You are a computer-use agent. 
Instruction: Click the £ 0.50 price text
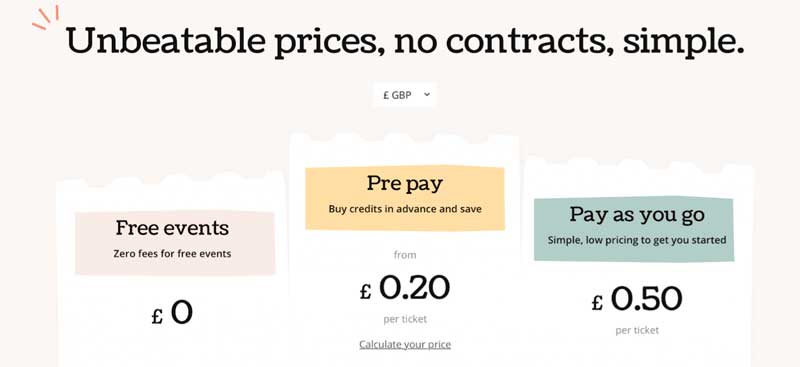point(637,299)
